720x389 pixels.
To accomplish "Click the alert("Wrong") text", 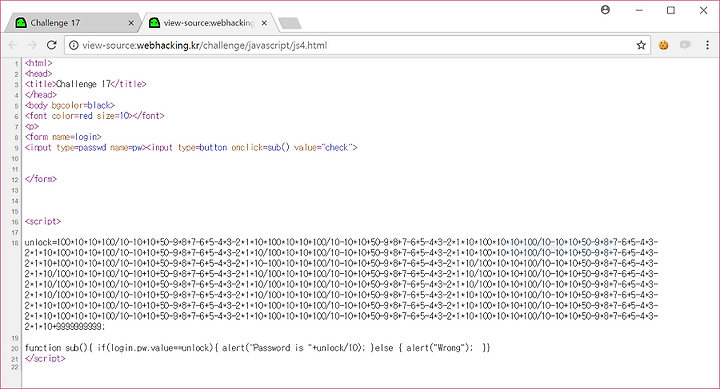I will click(x=439, y=348).
